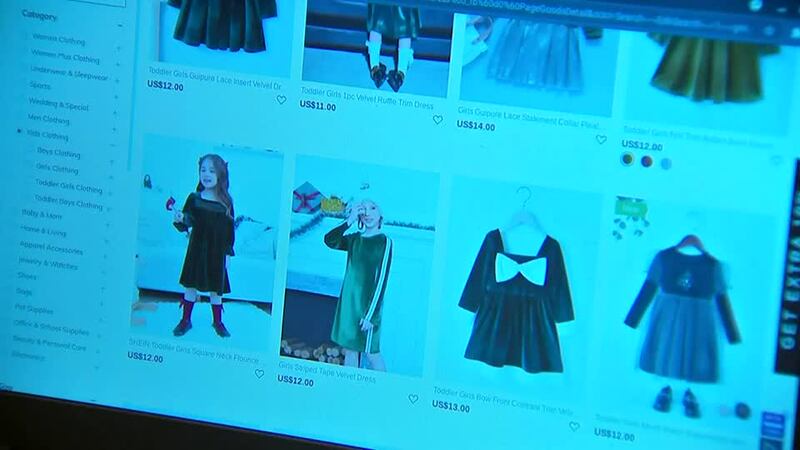Open Toddler Girls Gupure Lace Insert Velvet link

214,78
